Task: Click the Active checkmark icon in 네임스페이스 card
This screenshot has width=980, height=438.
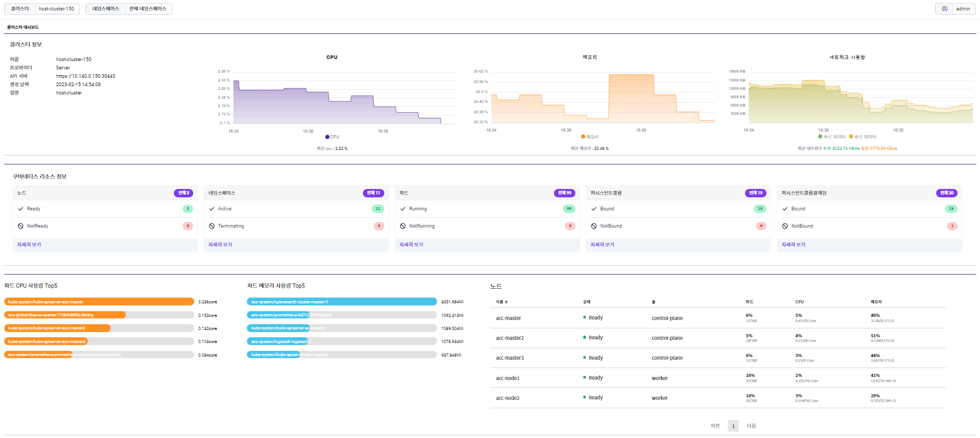Action: click(212, 209)
